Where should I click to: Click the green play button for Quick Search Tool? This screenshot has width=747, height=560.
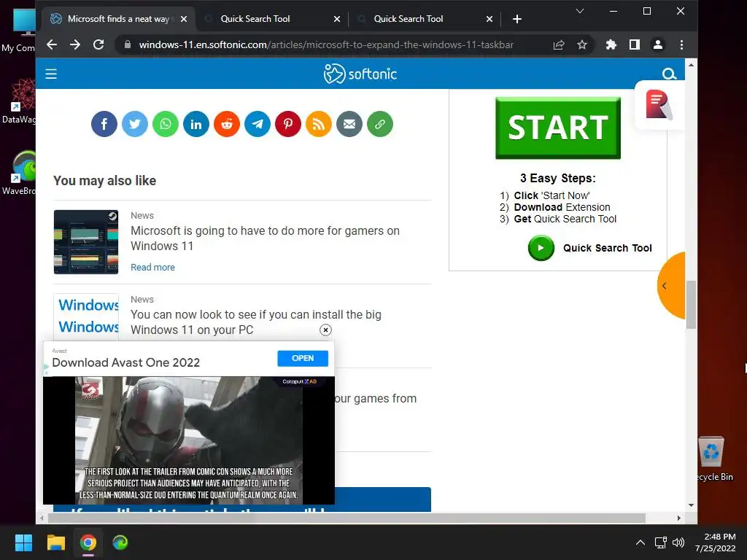coord(541,248)
